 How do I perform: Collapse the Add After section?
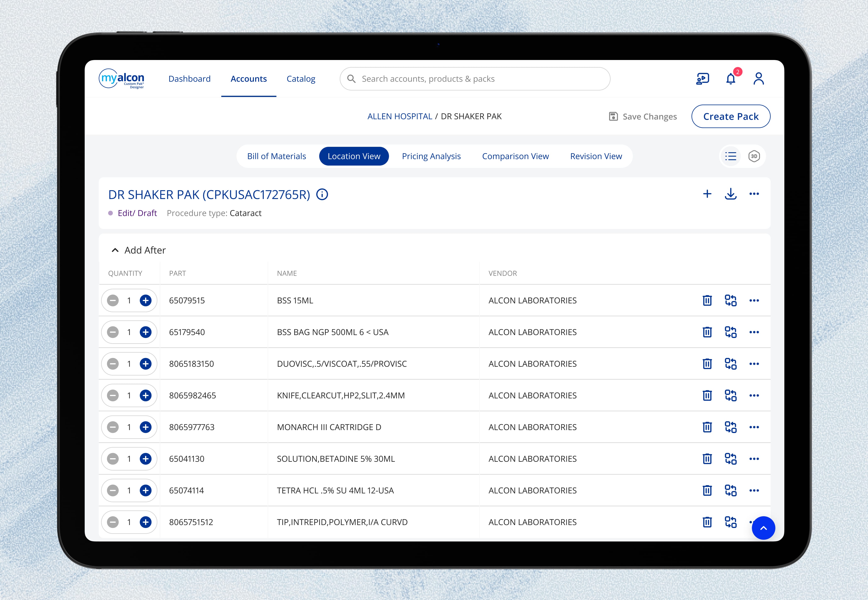tap(115, 250)
